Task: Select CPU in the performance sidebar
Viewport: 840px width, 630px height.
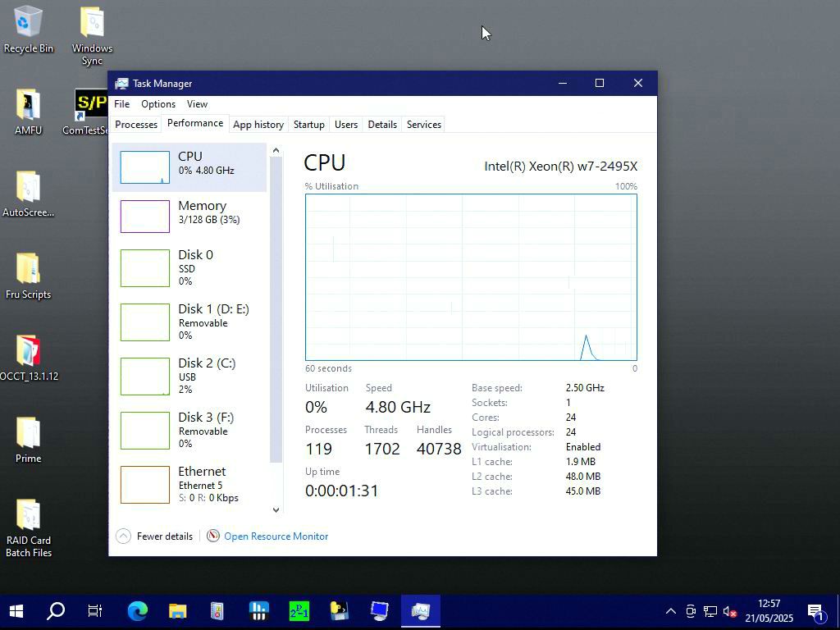Action: point(189,167)
